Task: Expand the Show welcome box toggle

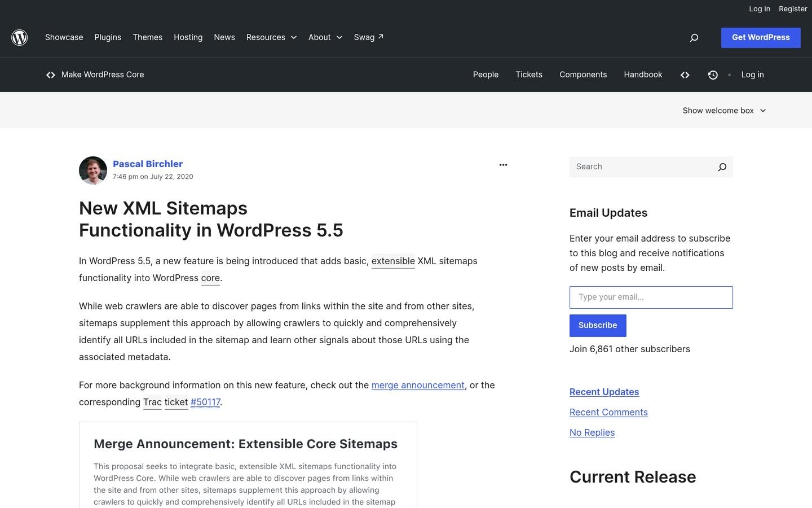Action: point(724,111)
